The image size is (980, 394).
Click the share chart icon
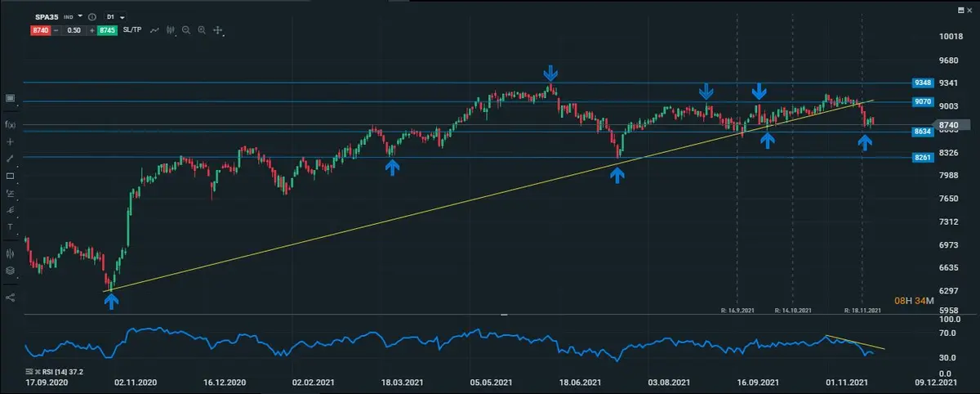point(11,297)
